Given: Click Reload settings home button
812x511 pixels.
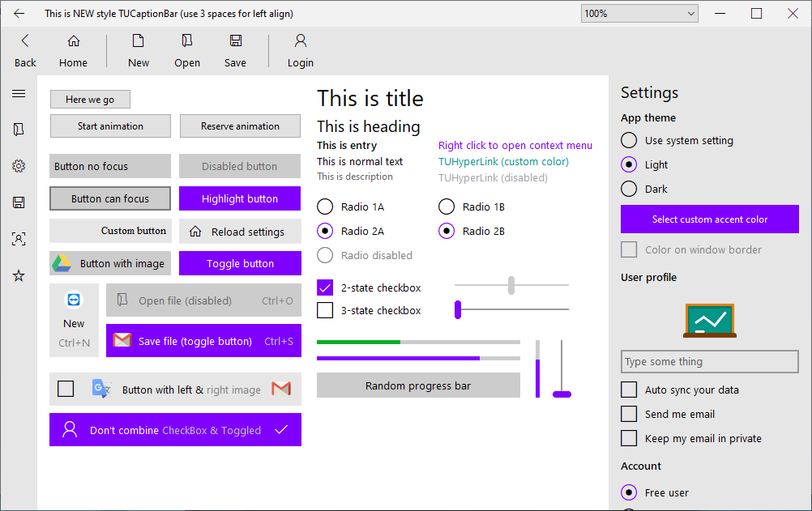Looking at the screenshot, I should tap(240, 232).
